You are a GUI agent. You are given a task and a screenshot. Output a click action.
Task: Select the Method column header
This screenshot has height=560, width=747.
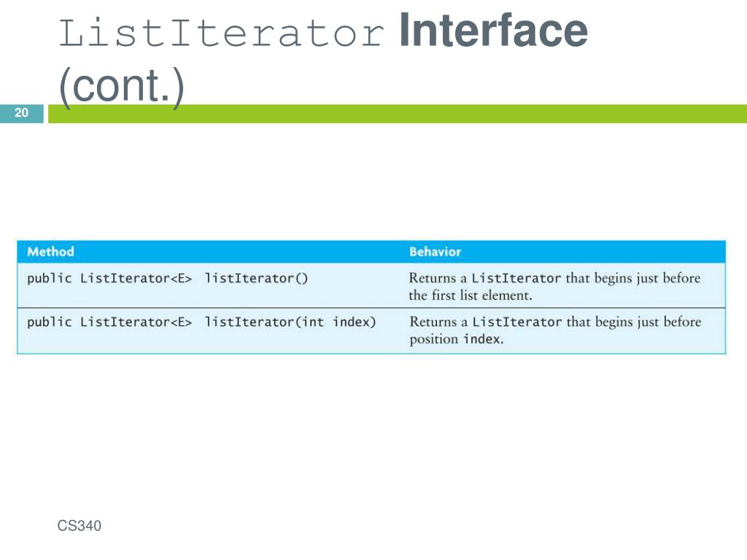(x=50, y=252)
